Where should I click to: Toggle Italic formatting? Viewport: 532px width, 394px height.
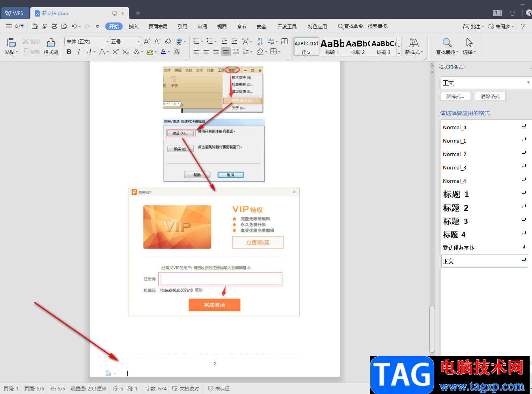[79, 52]
